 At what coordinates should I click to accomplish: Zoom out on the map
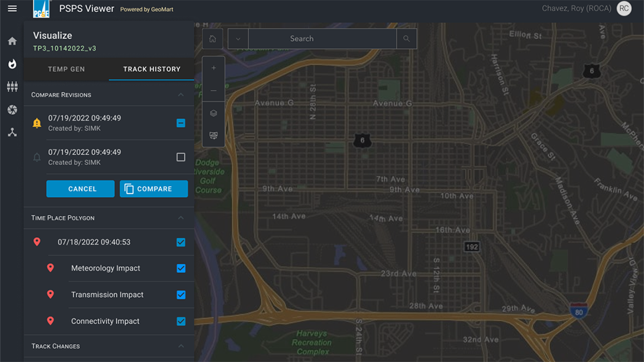pos(213,90)
